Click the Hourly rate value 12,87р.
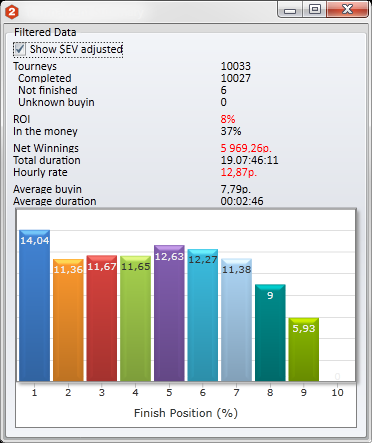The width and height of the screenshot is (372, 443). [x=239, y=172]
